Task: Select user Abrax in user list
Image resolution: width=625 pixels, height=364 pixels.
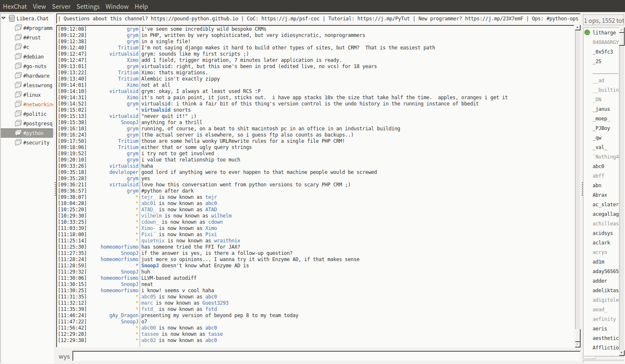Action: (x=600, y=195)
